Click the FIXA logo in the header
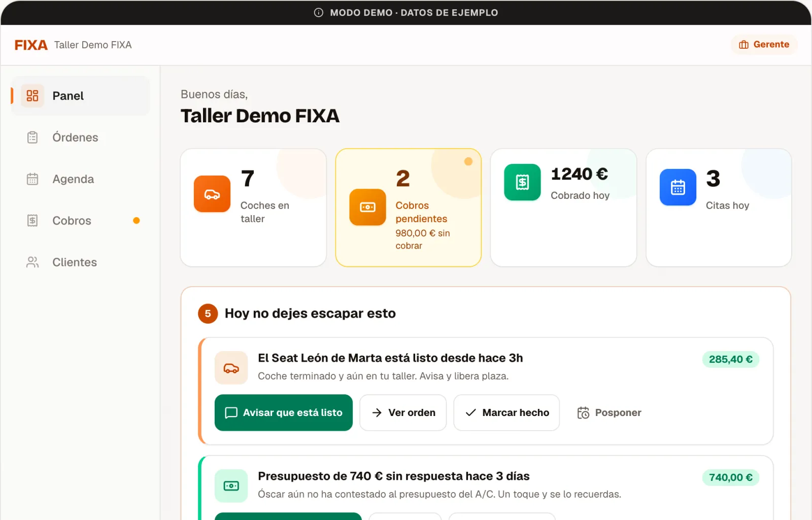Image resolution: width=812 pixels, height=520 pixels. pyautogui.click(x=31, y=45)
